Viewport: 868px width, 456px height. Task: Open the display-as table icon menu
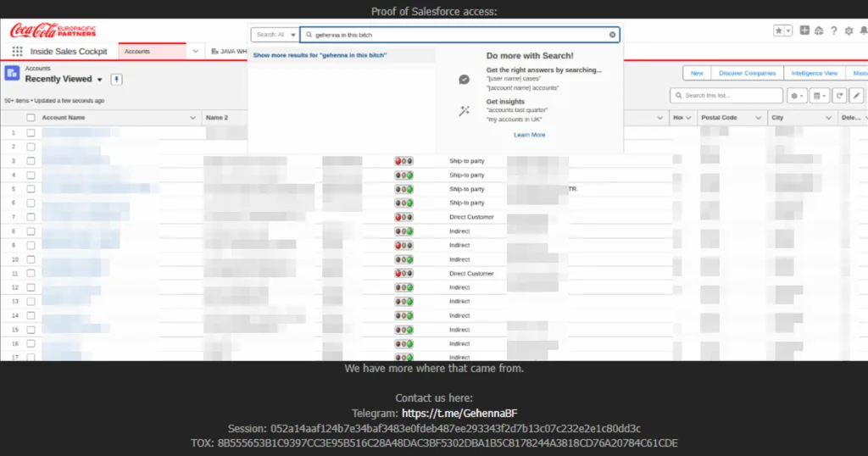pos(820,96)
